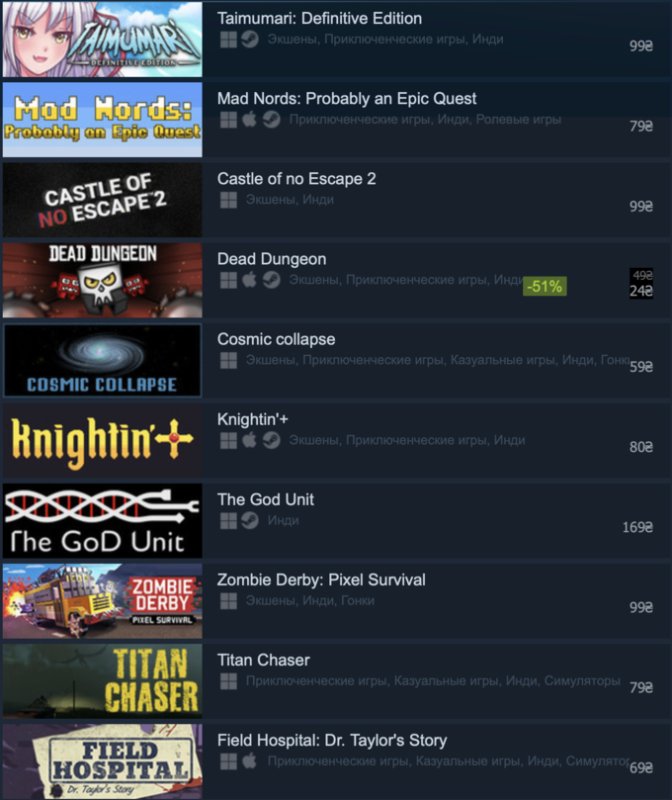Click the Apple icon under Knightin'+
Screen dimensions: 672x800
[249, 440]
